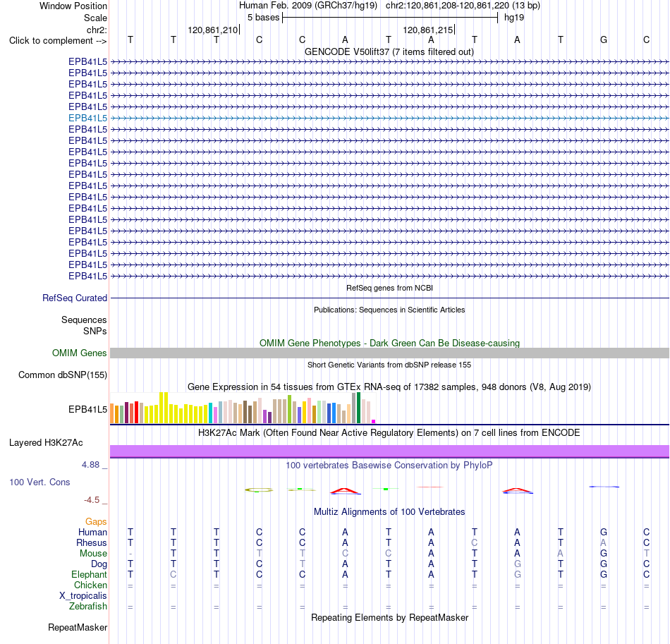The image size is (670, 644).
Task: Select the light-blue highlighted EPB41L5 transcript label
Action: [x=87, y=118]
